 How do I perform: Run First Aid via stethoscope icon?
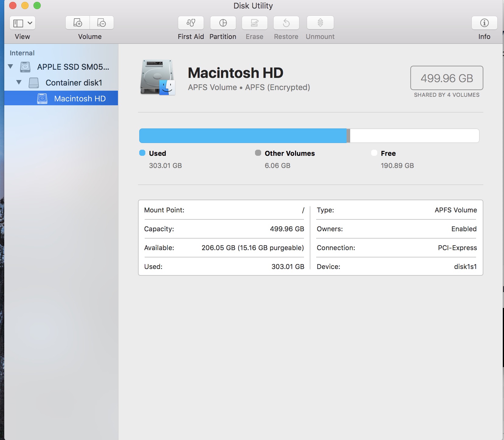191,23
